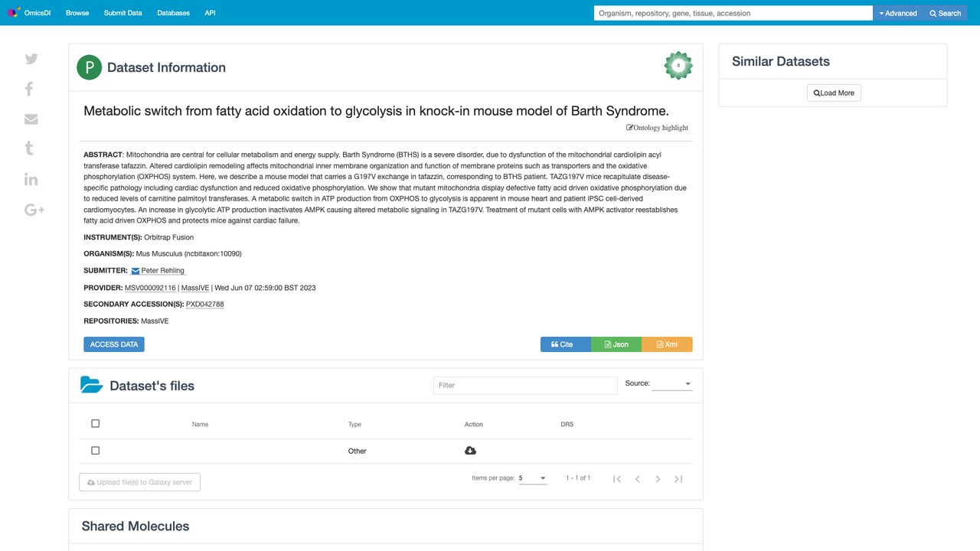
Task: Open the Source dropdown
Action: click(672, 383)
